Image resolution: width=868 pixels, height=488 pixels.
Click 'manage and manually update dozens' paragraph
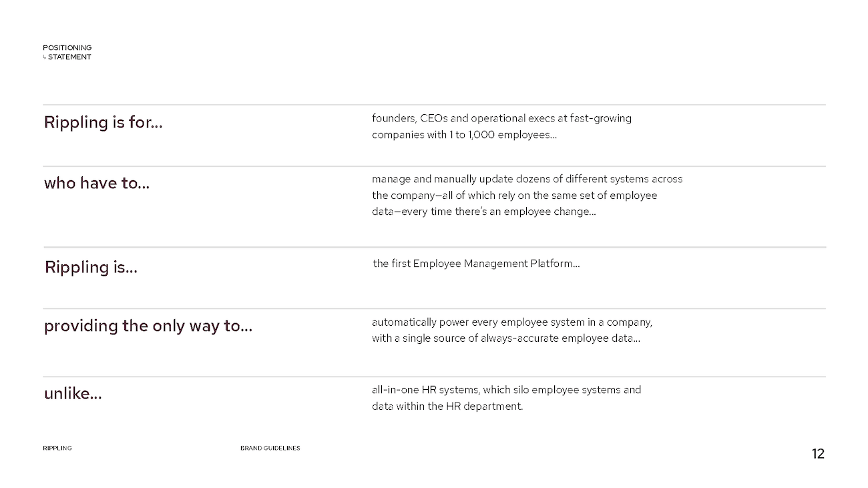527,196
